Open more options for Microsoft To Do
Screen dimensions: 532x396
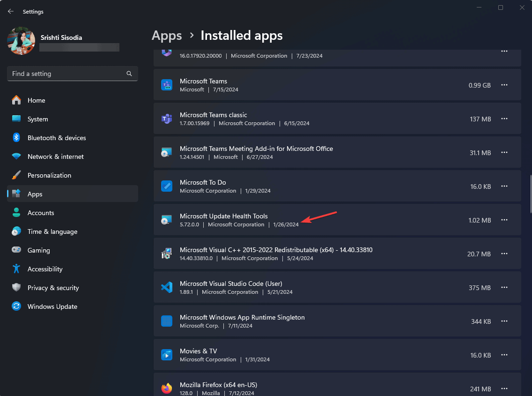504,186
